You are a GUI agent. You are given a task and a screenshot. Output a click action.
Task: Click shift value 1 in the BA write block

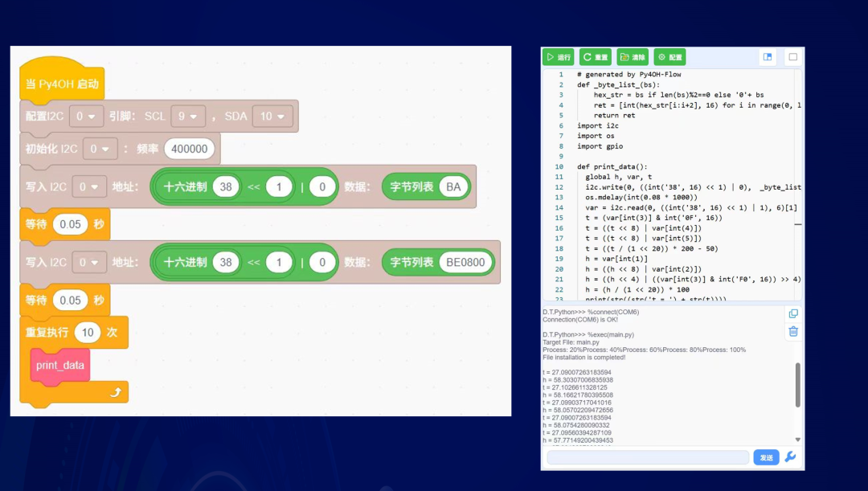click(x=279, y=187)
